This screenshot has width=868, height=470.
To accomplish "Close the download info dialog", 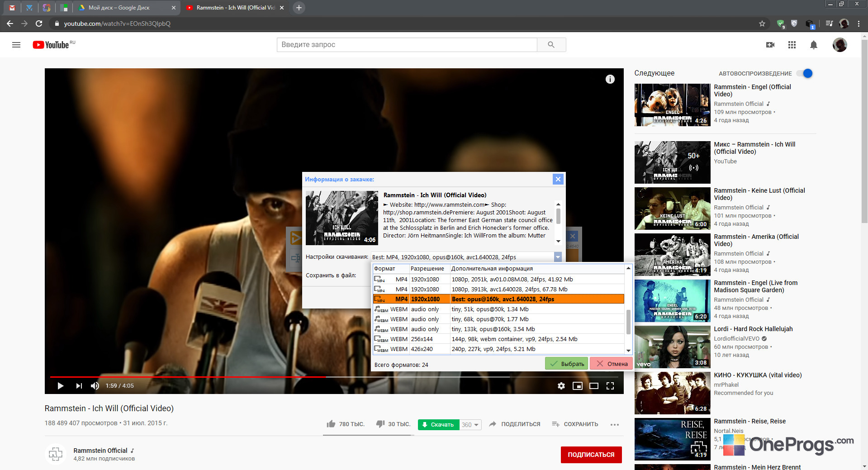I will click(558, 179).
